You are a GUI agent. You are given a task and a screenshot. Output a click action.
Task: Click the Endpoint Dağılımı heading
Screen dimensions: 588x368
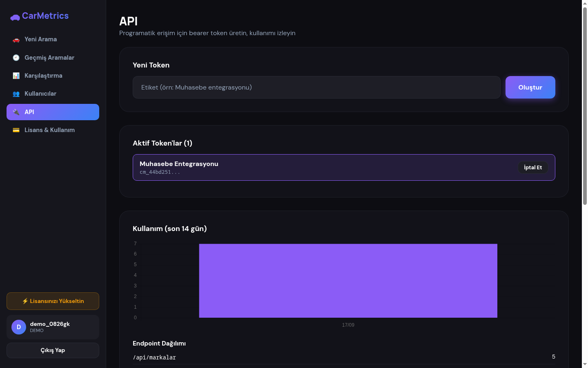(159, 343)
